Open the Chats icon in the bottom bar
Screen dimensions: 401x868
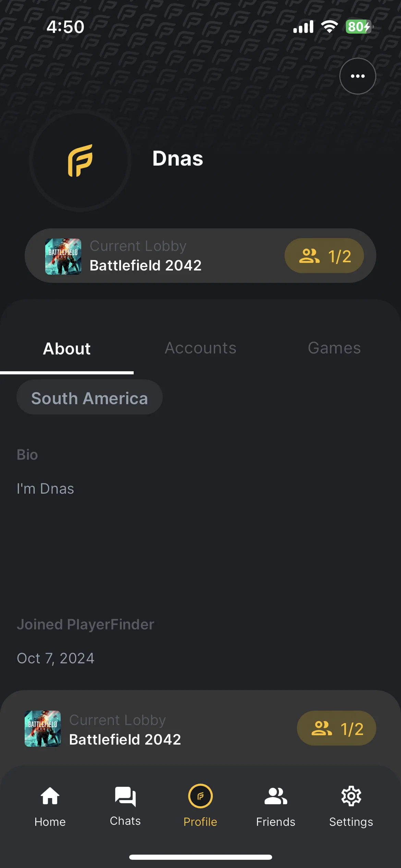[x=125, y=796]
